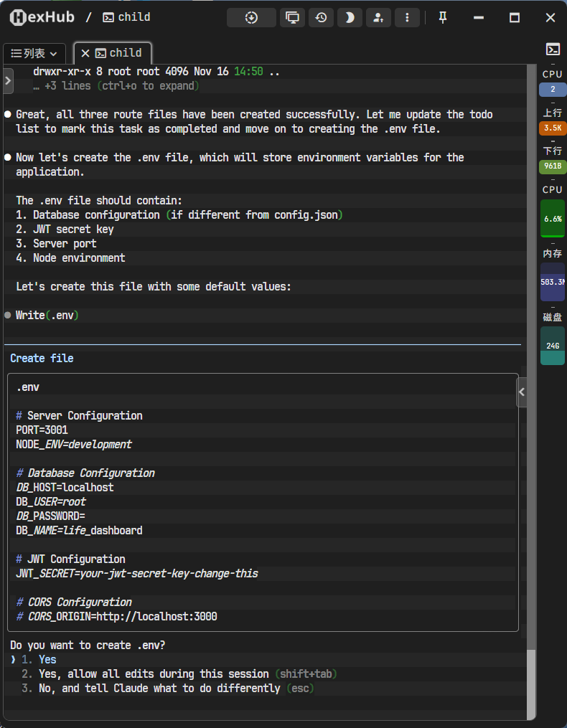Viewport: 567px width, 728px height.
Task: Open the monitor screen icon
Action: [292, 18]
